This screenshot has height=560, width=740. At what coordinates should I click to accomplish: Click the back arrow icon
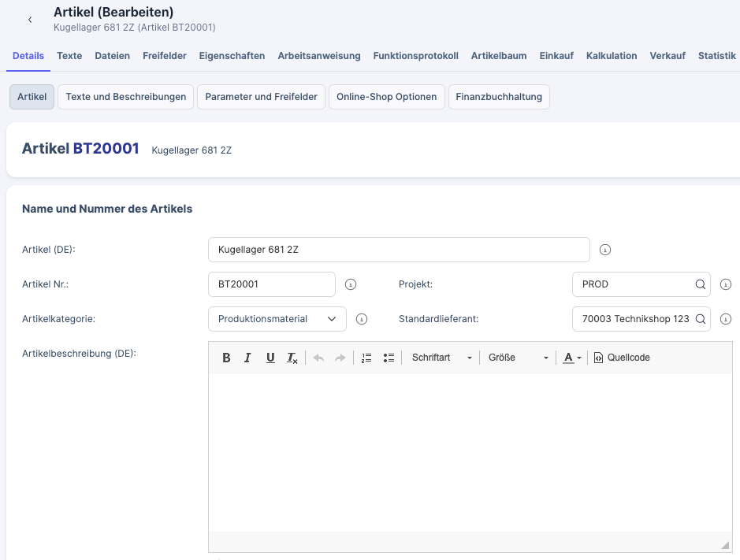pyautogui.click(x=30, y=20)
